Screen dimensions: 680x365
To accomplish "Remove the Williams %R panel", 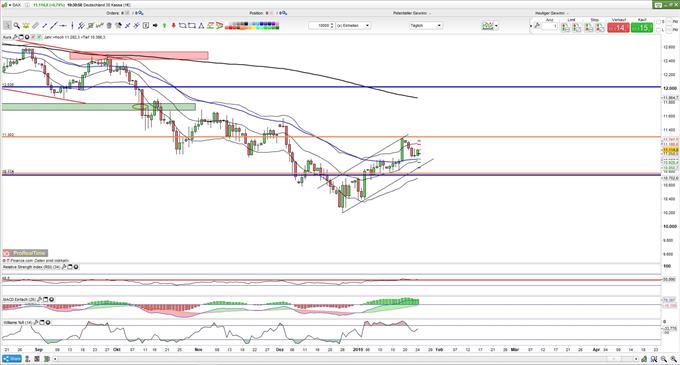I will (x=48, y=323).
